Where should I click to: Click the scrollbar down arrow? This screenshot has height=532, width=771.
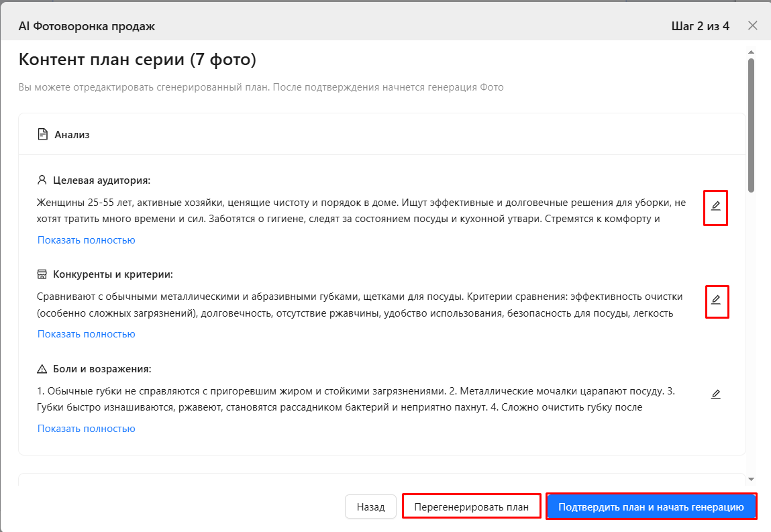click(751, 479)
